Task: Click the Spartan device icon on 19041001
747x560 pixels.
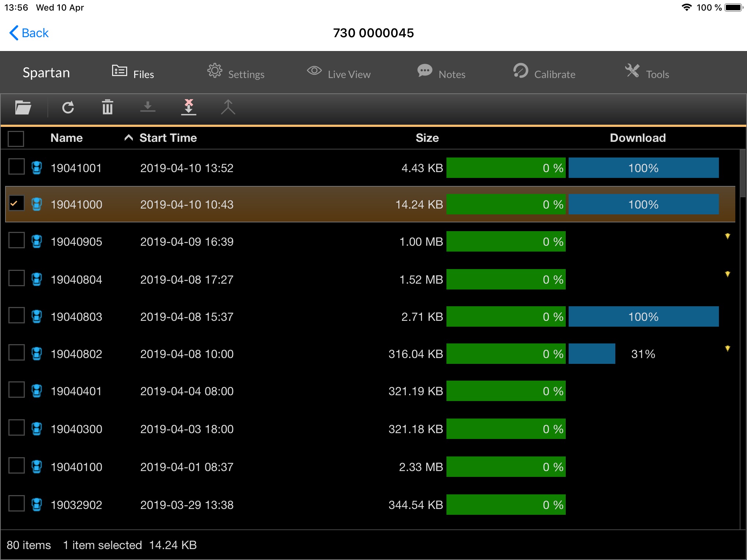Action: 37,167
